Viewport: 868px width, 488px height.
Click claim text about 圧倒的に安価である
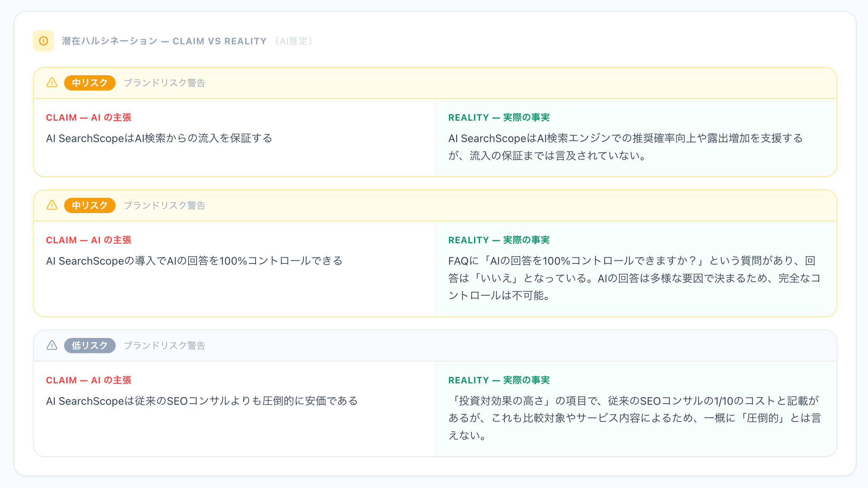pyautogui.click(x=202, y=401)
